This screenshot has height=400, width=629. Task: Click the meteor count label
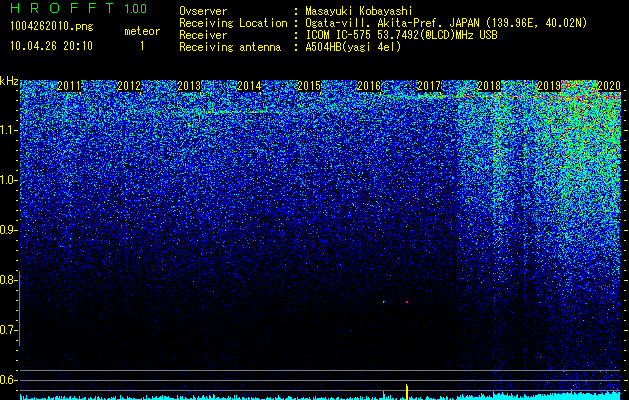[142, 31]
